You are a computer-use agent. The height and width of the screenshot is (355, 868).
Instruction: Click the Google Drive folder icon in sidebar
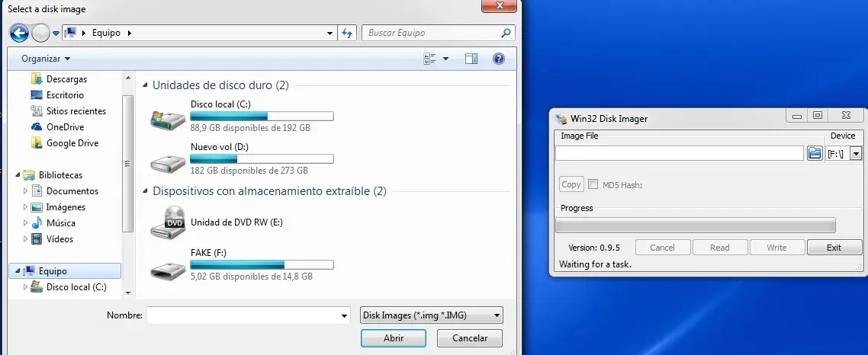37,143
